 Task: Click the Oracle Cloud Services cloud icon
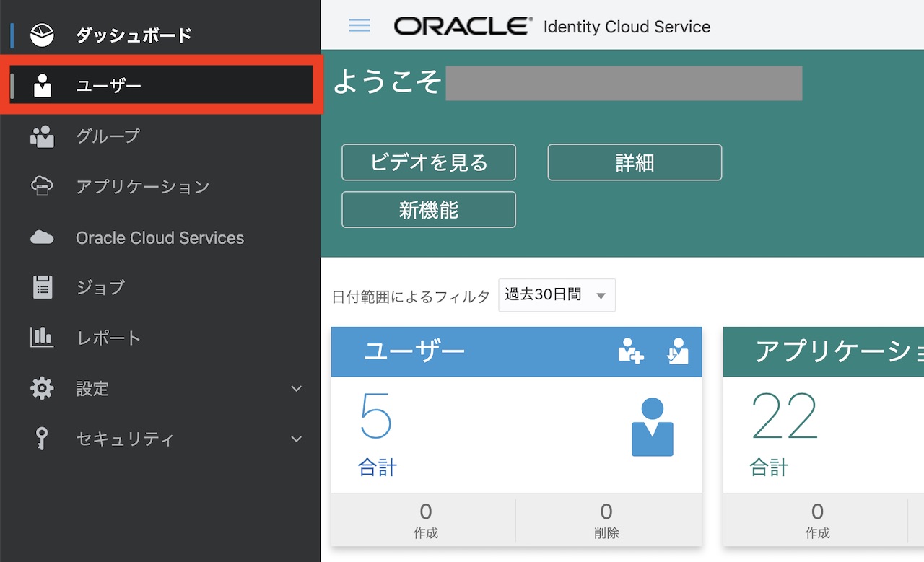pos(42,237)
